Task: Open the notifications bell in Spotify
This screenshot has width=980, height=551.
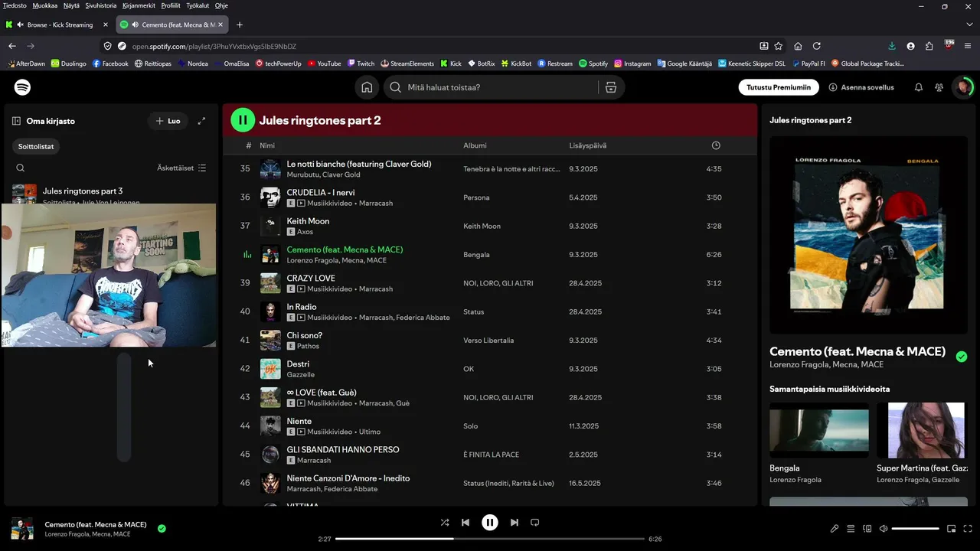Action: [x=919, y=87]
